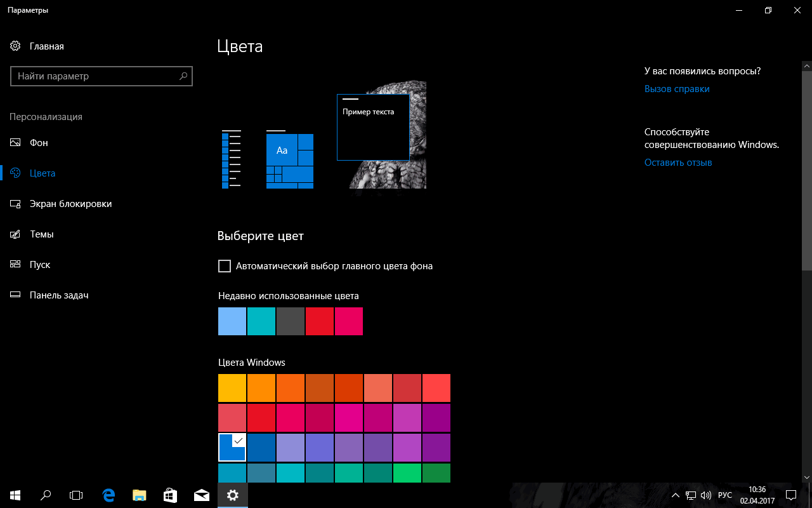Viewport: 812px width, 508px height.
Task: Click the Цвета Windows label
Action: (252, 363)
